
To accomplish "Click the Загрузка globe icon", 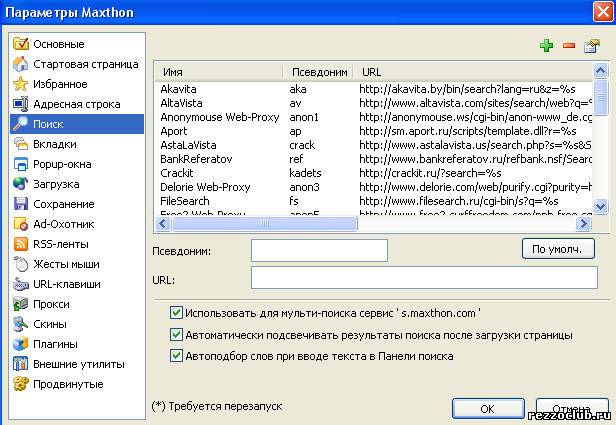I will click(x=21, y=184).
